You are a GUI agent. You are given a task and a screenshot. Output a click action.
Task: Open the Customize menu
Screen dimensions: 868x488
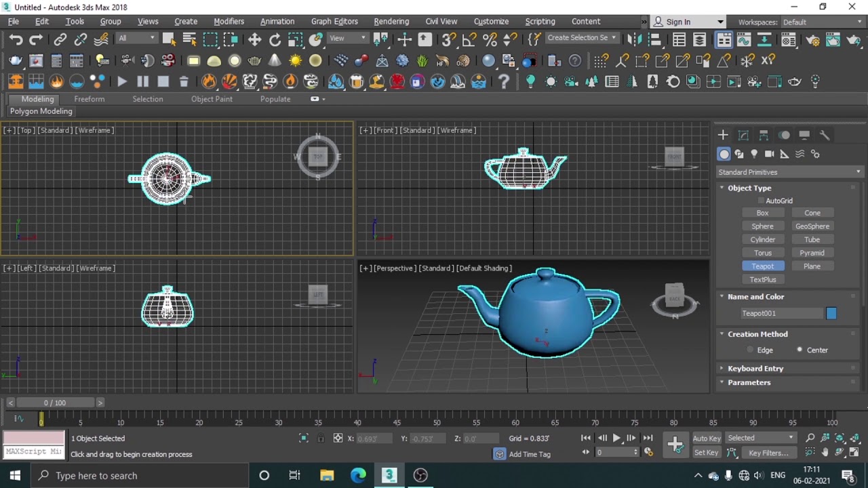491,22
